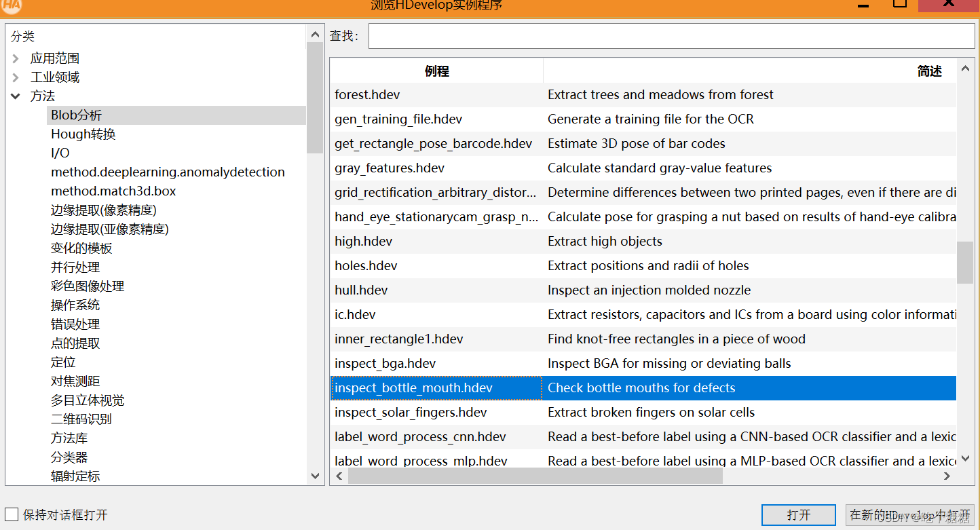Click the category tree scroll-down arrow

[x=315, y=476]
